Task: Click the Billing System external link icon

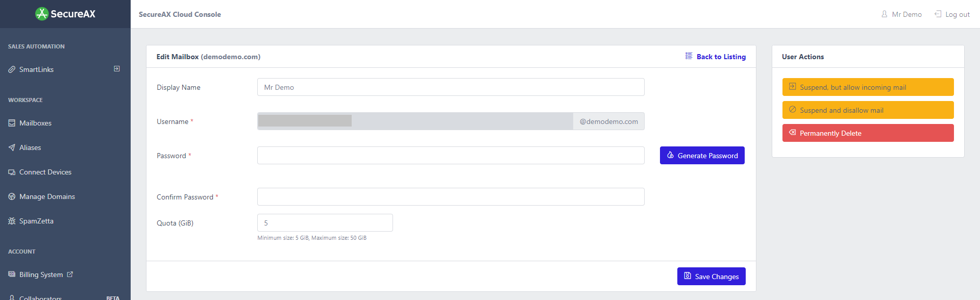Action: point(70,274)
